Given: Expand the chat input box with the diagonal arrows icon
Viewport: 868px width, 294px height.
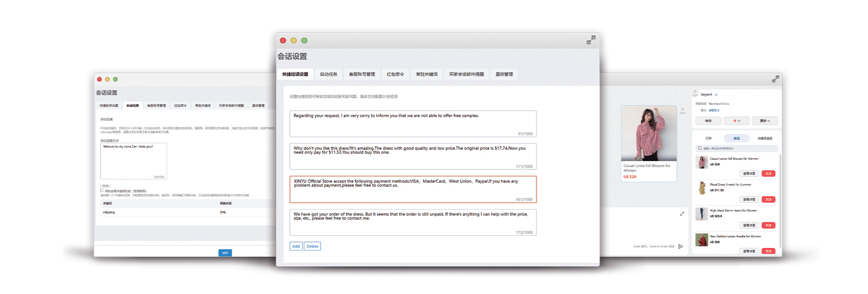Looking at the screenshot, I should pyautogui.click(x=682, y=214).
